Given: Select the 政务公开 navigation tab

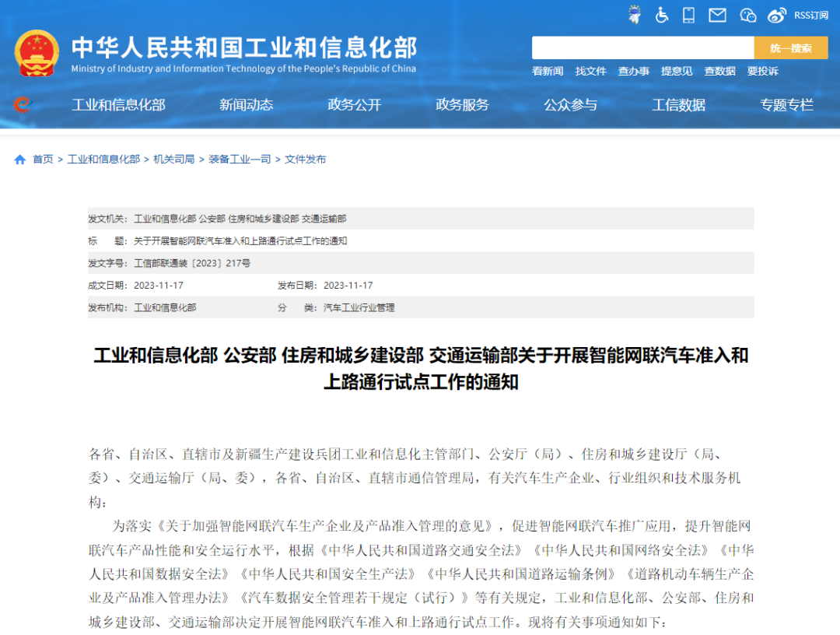Looking at the screenshot, I should pyautogui.click(x=355, y=105).
